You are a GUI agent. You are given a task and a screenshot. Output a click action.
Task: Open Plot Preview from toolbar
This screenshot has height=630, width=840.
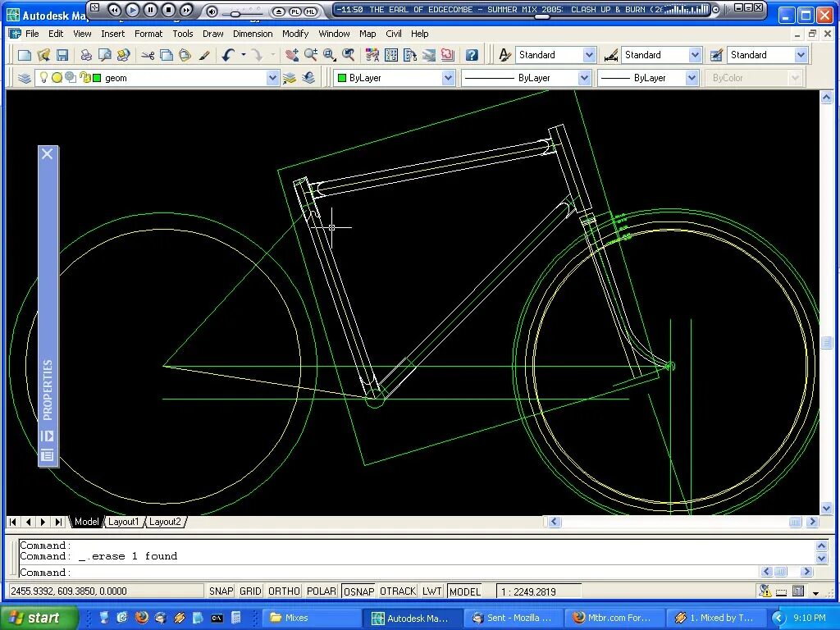[104, 55]
